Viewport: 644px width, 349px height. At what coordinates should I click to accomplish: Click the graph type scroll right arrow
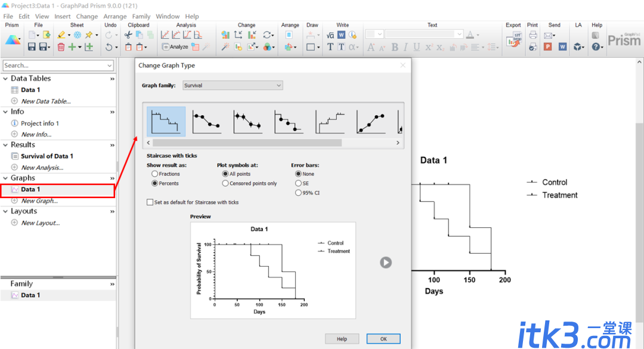398,143
